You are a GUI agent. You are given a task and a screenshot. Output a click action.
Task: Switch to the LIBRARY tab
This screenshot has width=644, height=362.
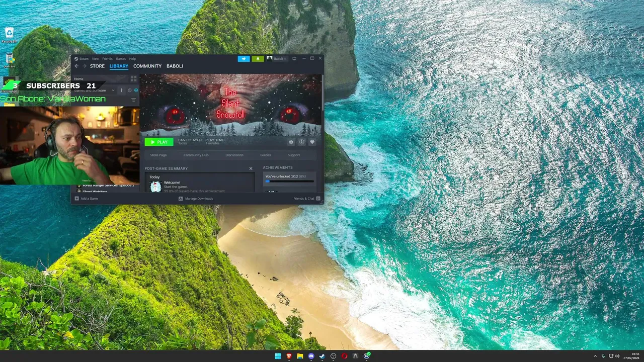click(x=119, y=66)
